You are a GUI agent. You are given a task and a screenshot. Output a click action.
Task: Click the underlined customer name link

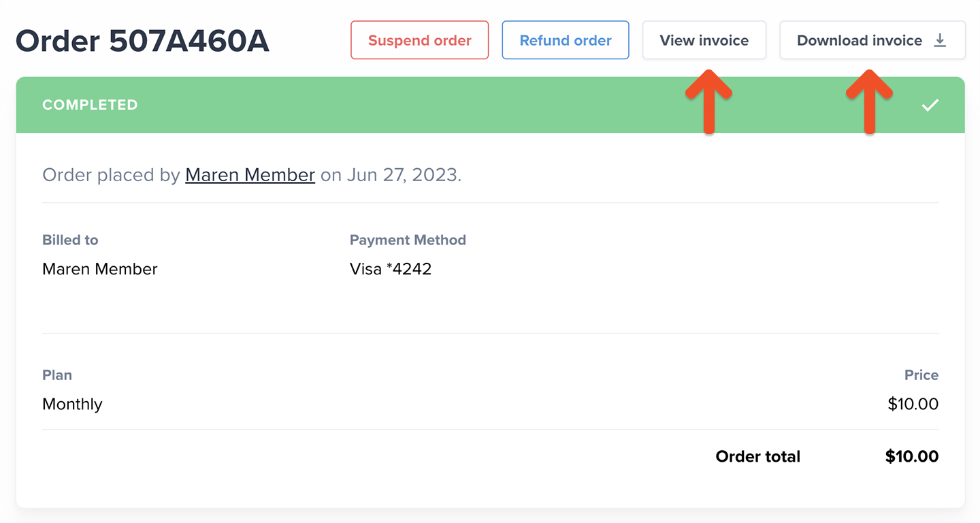250,174
